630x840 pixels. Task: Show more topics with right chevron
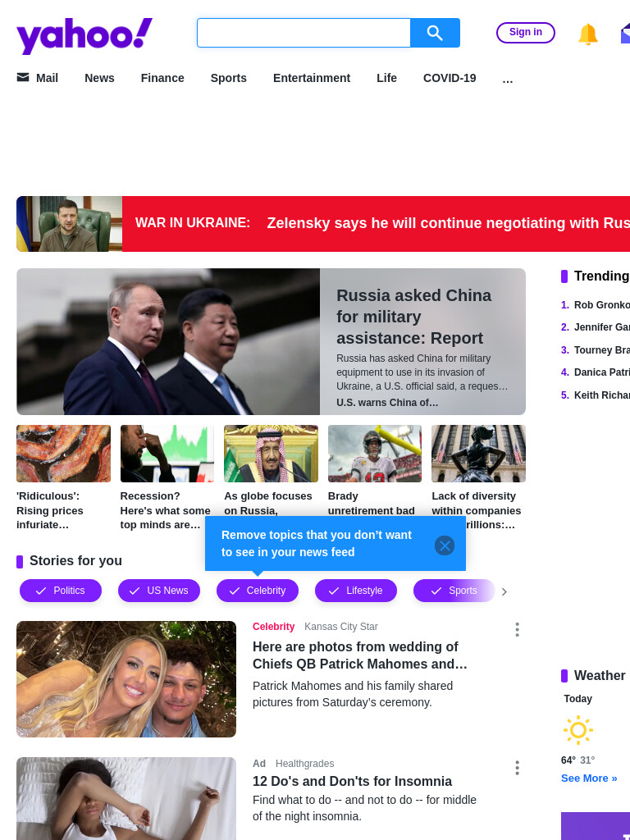coord(504,591)
